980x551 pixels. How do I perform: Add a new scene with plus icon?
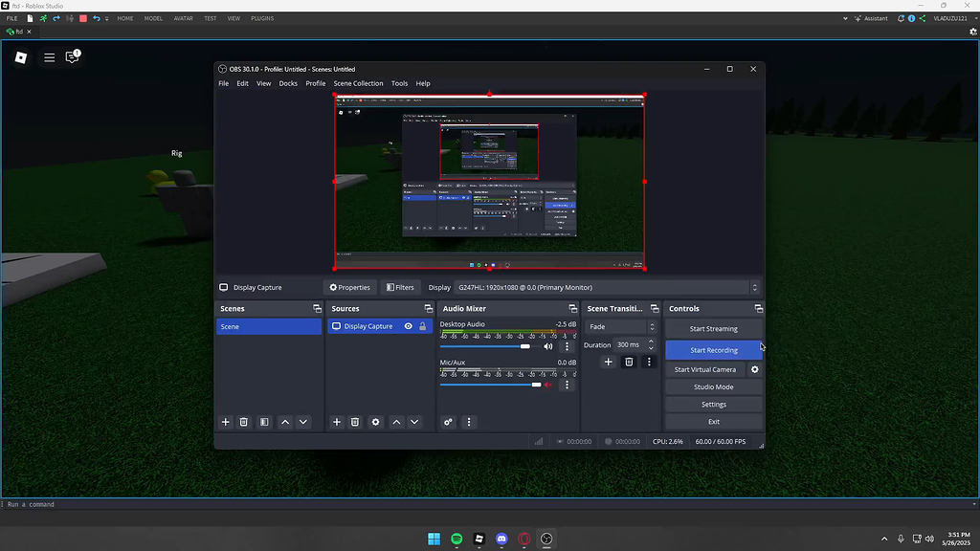pos(226,422)
